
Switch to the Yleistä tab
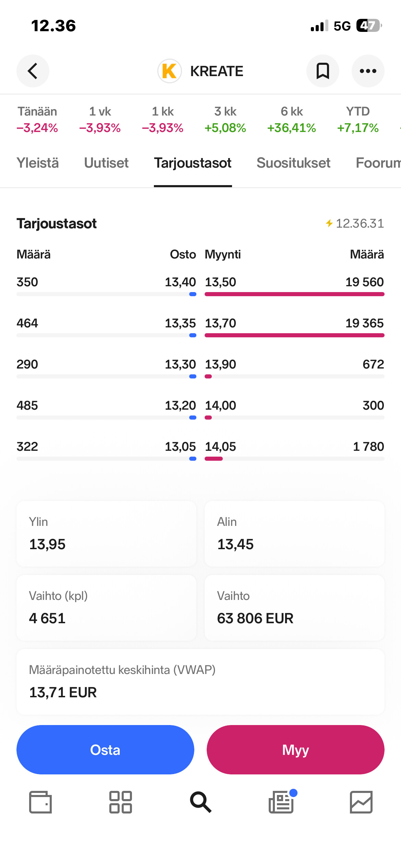(x=38, y=163)
